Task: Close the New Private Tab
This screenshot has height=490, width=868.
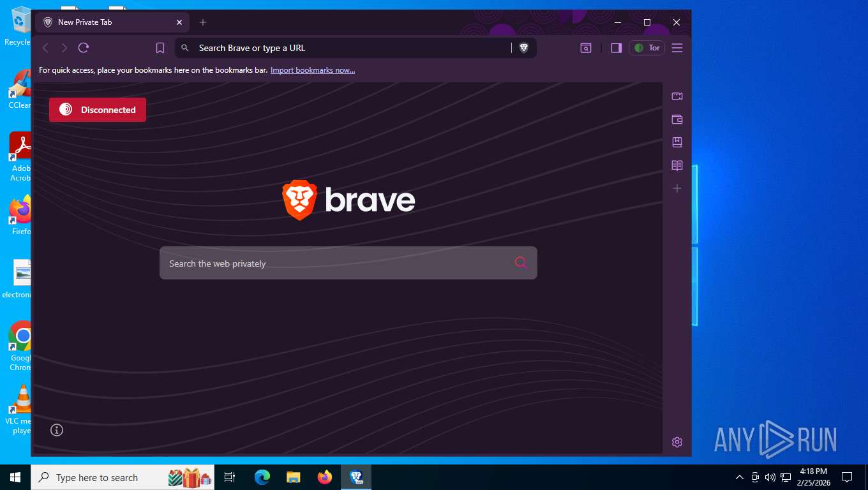Action: click(179, 22)
